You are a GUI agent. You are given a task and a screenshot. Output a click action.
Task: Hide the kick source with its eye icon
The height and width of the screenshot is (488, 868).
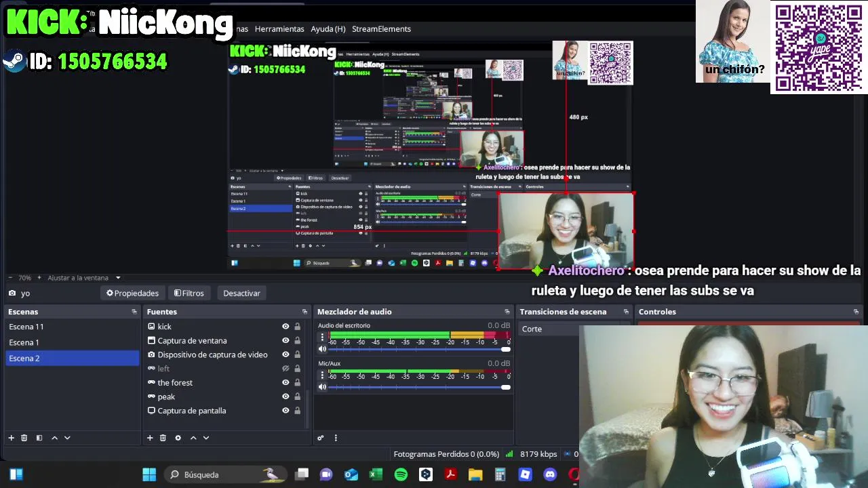coord(285,327)
